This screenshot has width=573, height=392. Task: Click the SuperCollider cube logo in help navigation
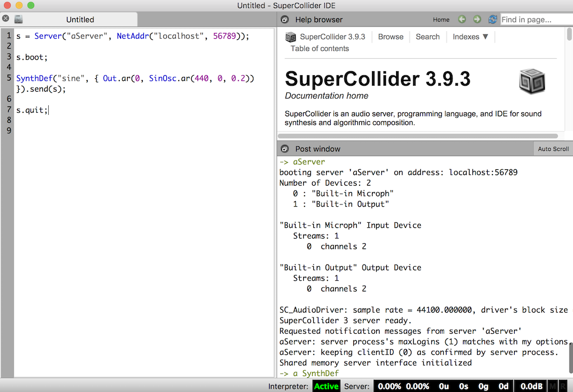[x=291, y=36]
